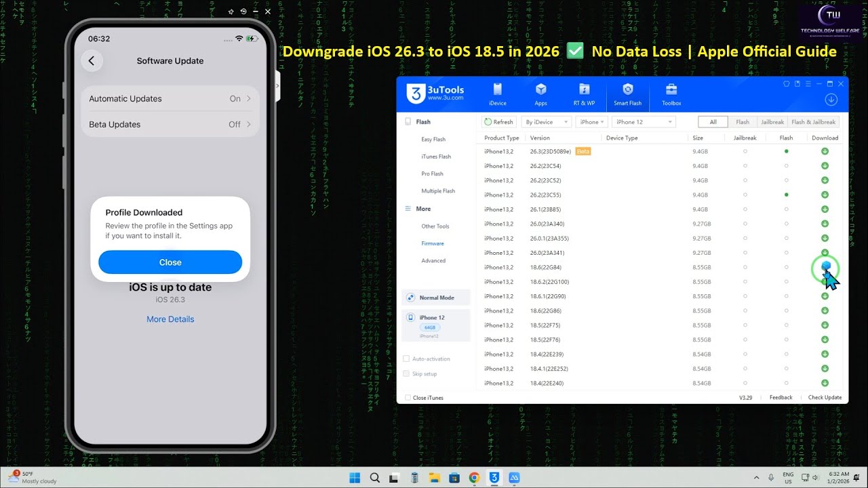
Task: Open the 3uTools skin icon in the title bar
Action: (787, 84)
